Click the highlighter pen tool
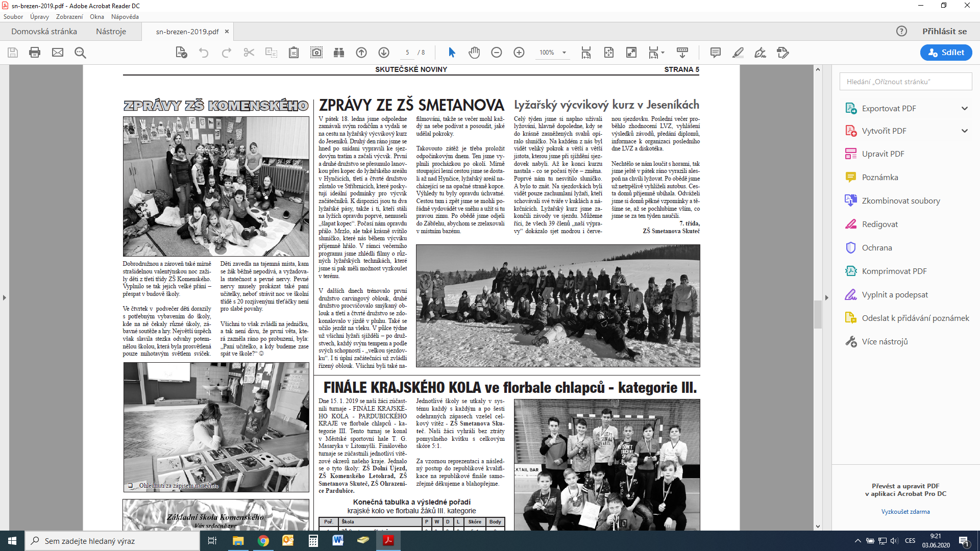The image size is (980, 551). (738, 53)
